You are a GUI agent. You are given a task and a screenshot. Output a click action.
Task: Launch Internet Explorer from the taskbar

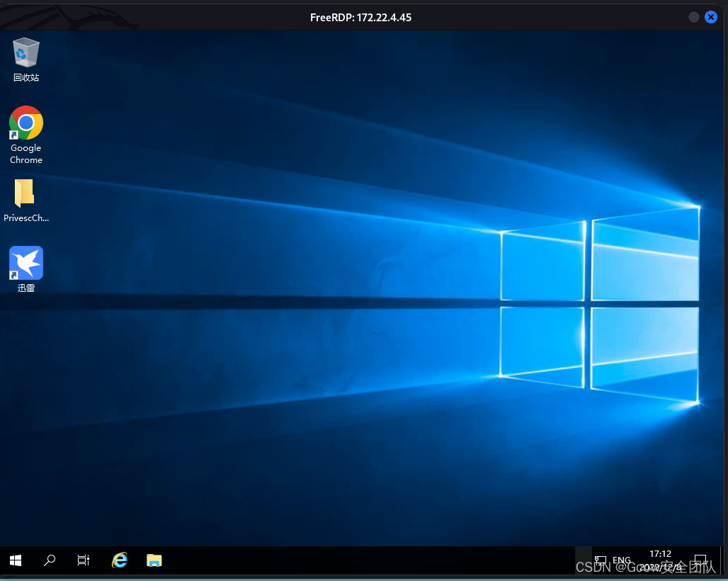pyautogui.click(x=120, y=560)
